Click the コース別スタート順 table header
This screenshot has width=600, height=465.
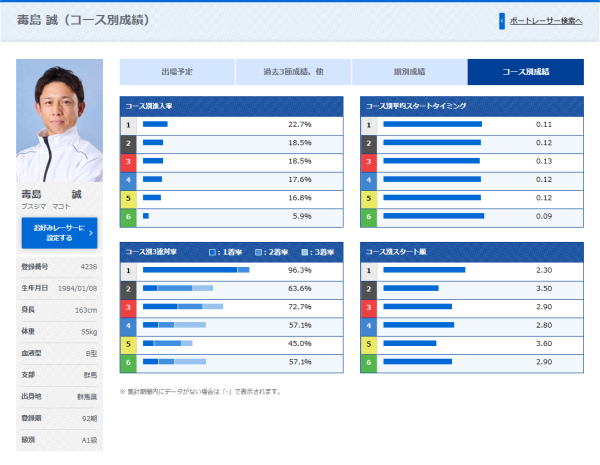(472, 252)
